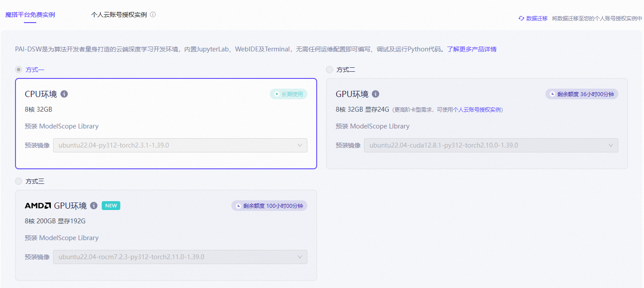Image resolution: width=644 pixels, height=288 pixels.
Task: Open the rocm7.2.3 预装镜像 dropdown
Action: coord(180,257)
